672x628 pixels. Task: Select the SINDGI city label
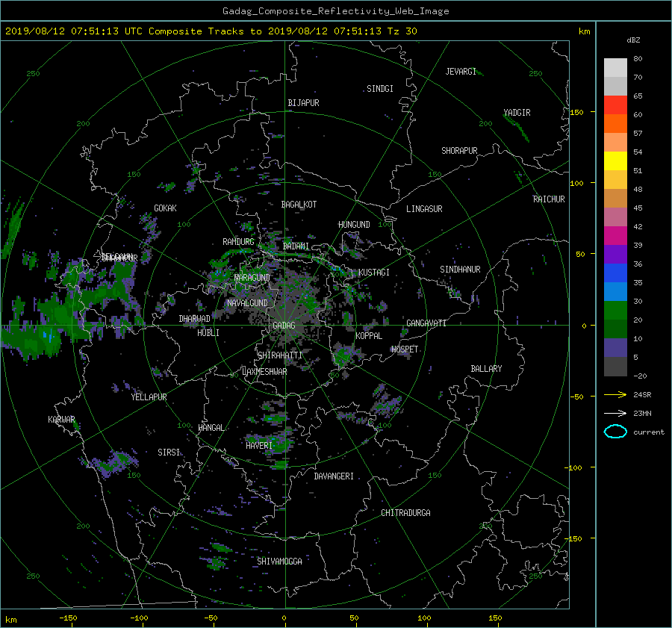(380, 89)
